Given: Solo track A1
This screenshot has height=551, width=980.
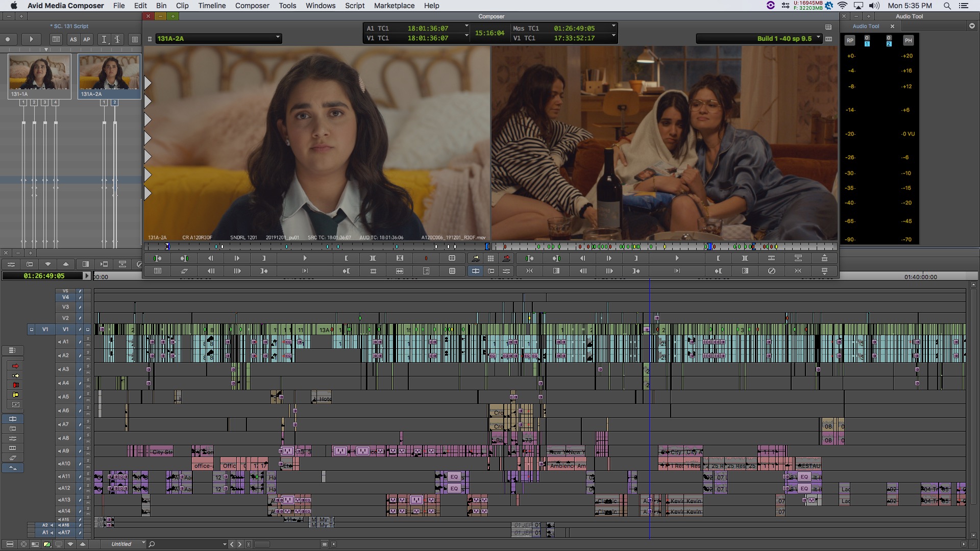Looking at the screenshot, I should (88, 339).
